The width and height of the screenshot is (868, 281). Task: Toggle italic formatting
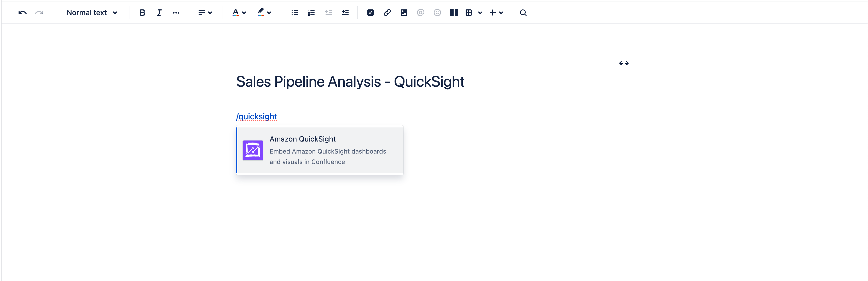[x=159, y=13]
